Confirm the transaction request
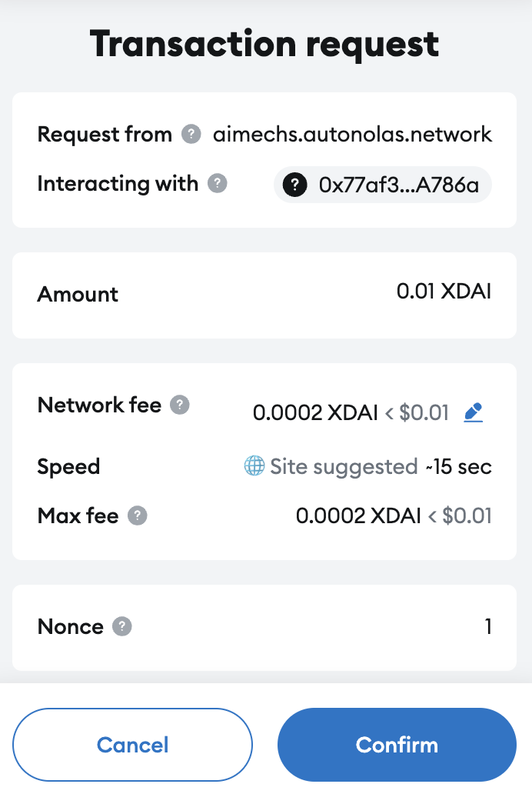Image resolution: width=532 pixels, height=794 pixels. click(x=397, y=745)
